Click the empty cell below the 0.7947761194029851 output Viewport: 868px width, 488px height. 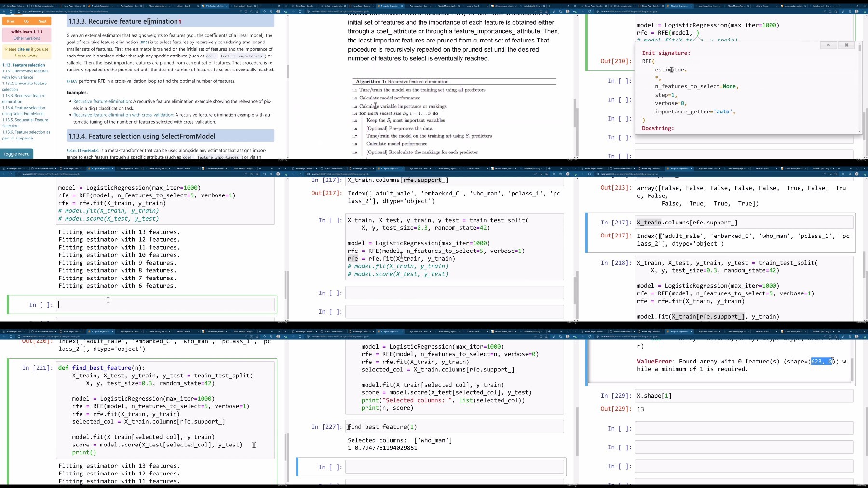point(455,467)
